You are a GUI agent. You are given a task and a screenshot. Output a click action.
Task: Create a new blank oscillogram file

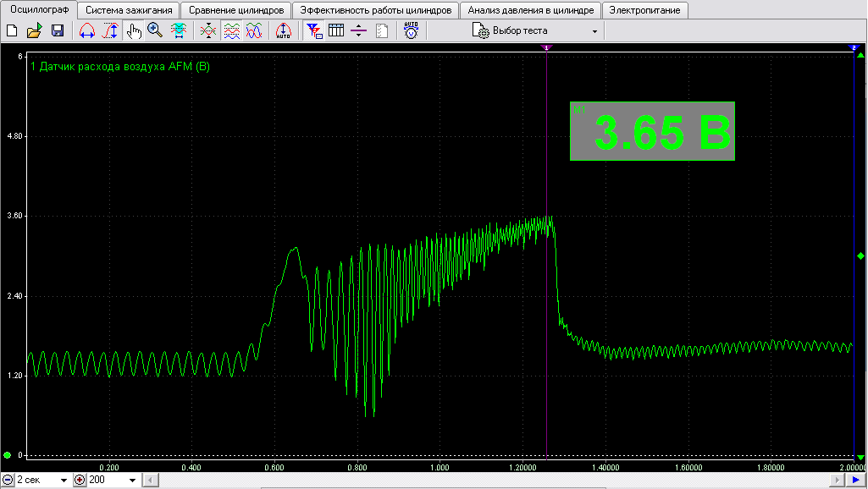point(12,31)
